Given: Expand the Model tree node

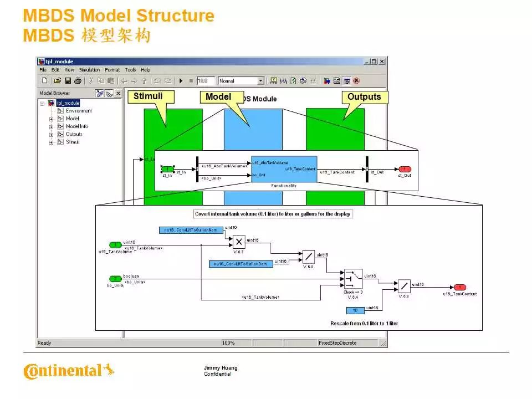Looking at the screenshot, I should (x=52, y=119).
